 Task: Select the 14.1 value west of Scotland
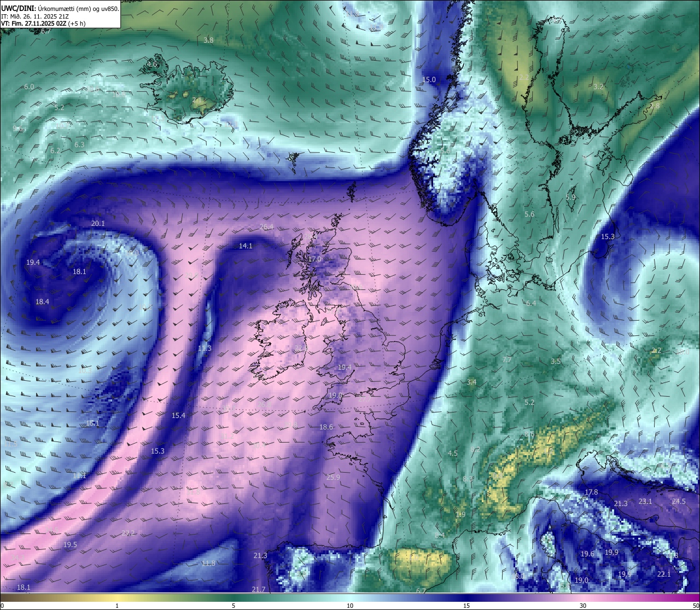coord(246,246)
